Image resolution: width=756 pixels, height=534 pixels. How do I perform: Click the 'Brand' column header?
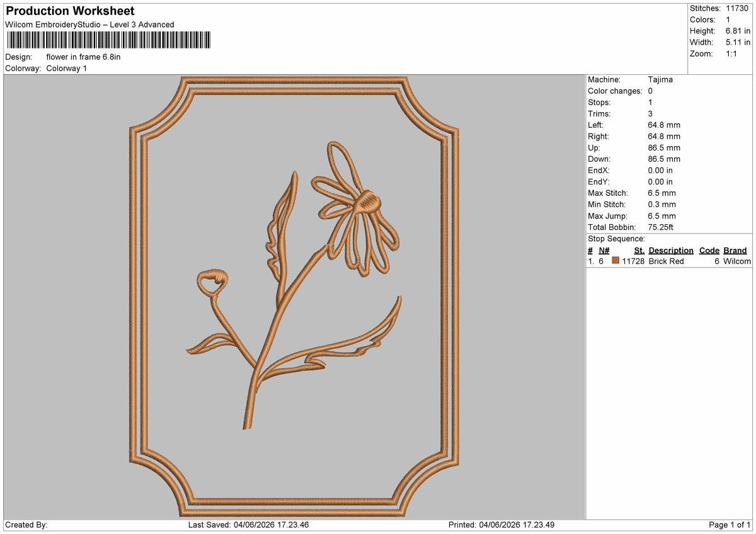pos(735,250)
